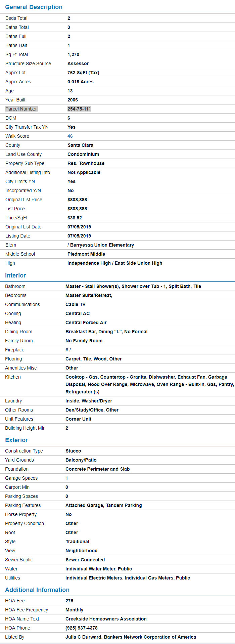Select the Year Built value 2006
The width and height of the screenshot is (235, 644).
pyautogui.click(x=73, y=100)
